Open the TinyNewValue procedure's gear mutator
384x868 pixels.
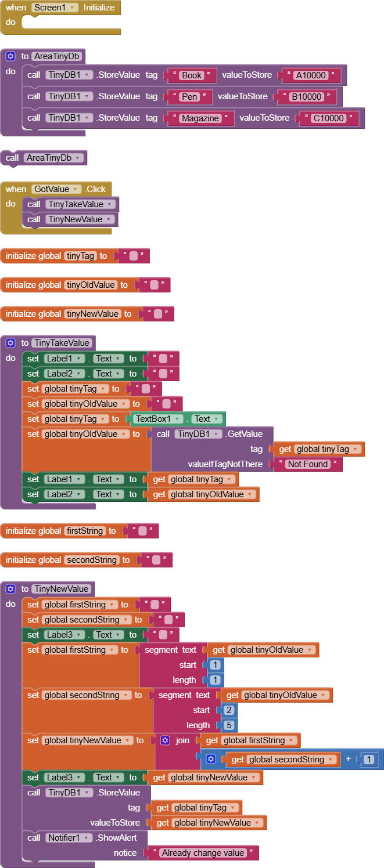[10, 589]
